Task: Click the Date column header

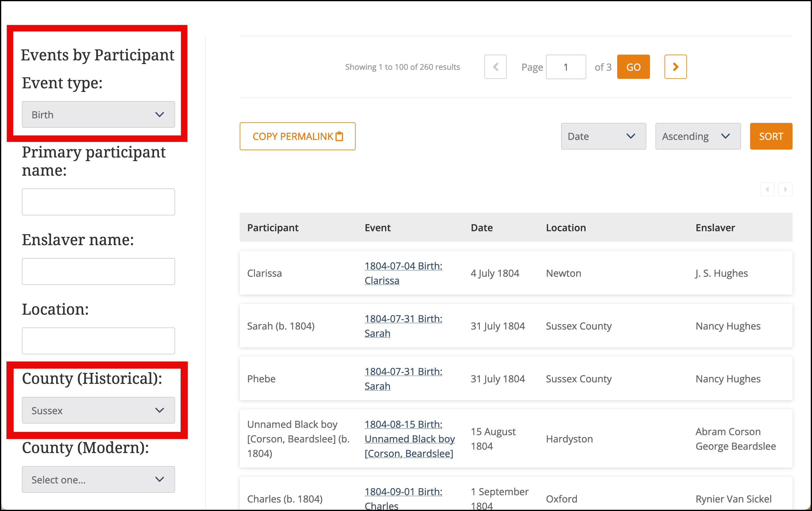Action: (x=482, y=228)
